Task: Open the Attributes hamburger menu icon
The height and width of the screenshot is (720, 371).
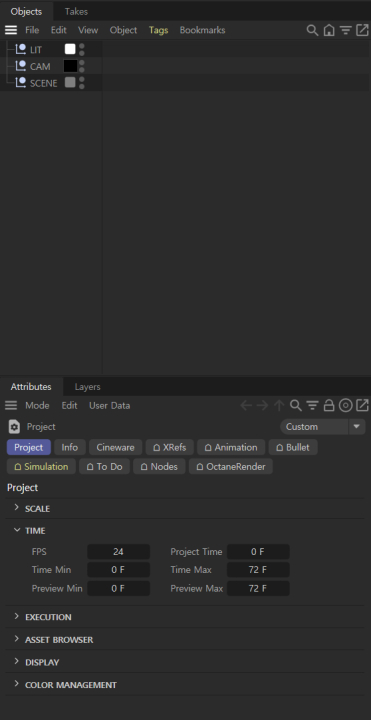Action: click(x=11, y=405)
